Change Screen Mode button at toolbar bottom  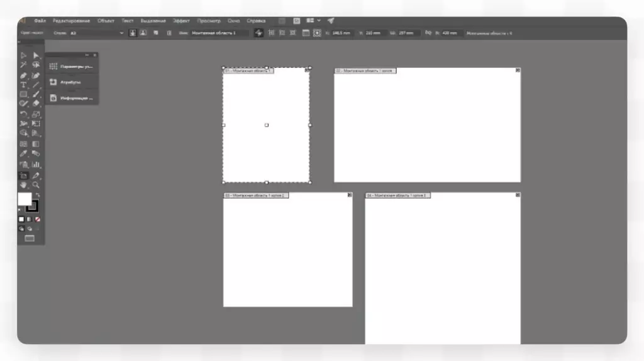tap(30, 238)
